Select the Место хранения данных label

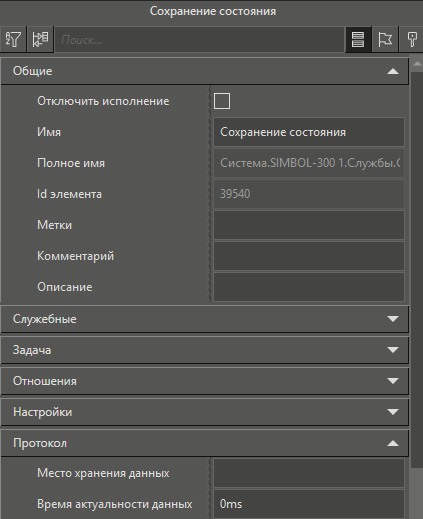(x=103, y=473)
